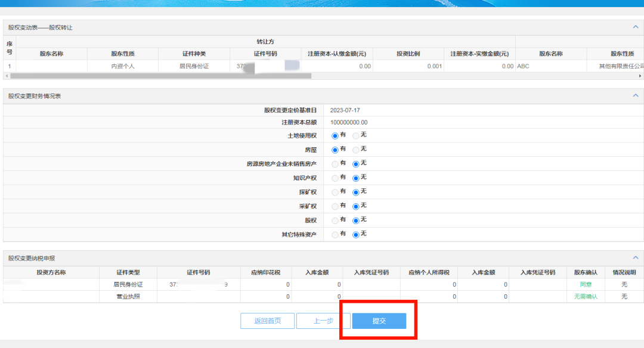Click the scrollbar left arrow in 股权转让 table
644x348 pixels.
[x=7, y=76]
